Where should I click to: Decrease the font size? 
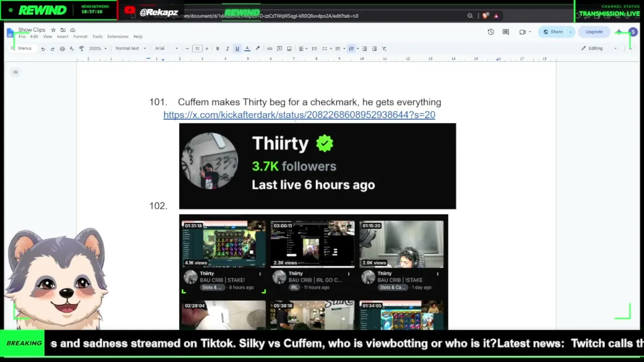187,49
